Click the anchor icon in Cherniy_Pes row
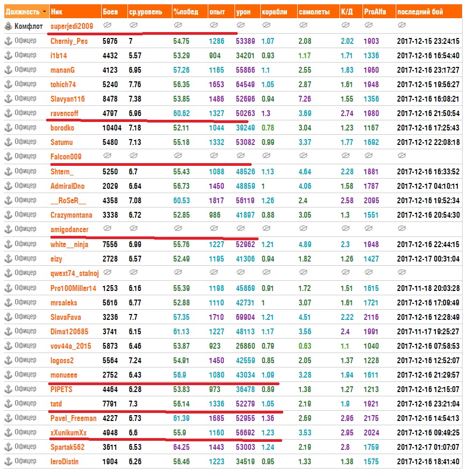 click(8, 41)
